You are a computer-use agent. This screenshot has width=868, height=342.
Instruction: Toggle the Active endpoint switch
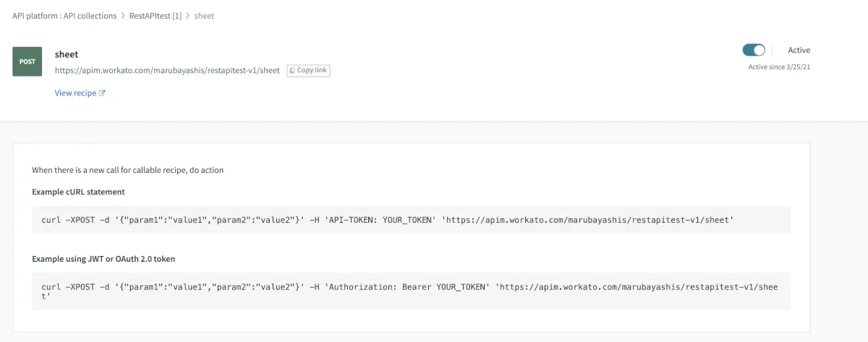click(754, 50)
